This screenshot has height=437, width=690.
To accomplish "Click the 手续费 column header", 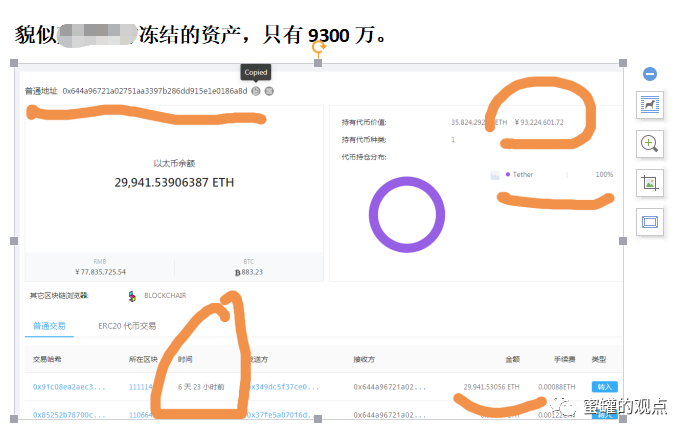I will 565,359.
